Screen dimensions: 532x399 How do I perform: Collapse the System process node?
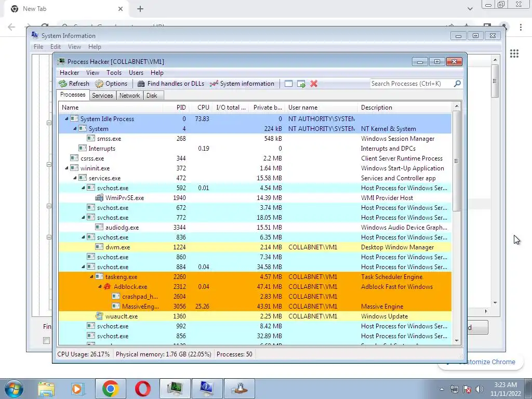click(x=75, y=129)
